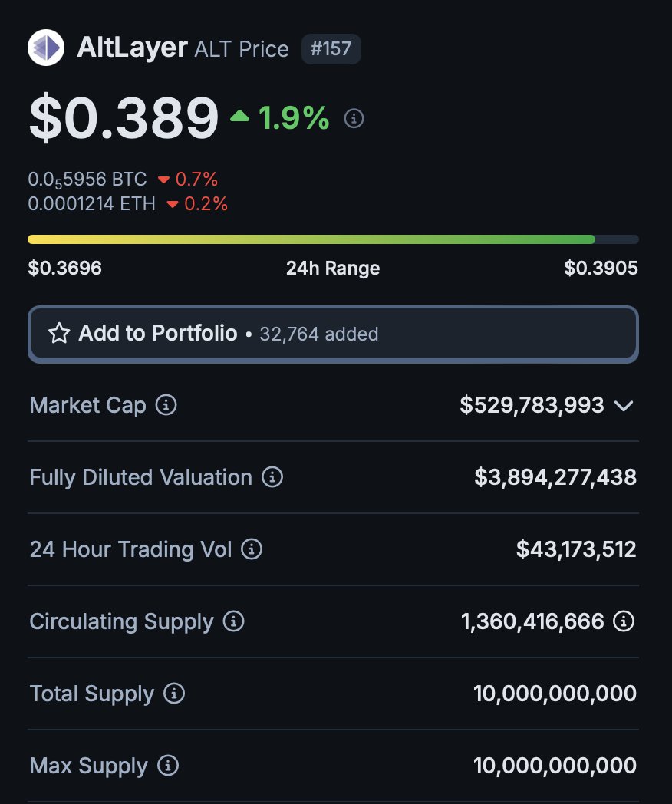
Task: Click the 0.0₅5956 BTC price
Action: coord(87,180)
